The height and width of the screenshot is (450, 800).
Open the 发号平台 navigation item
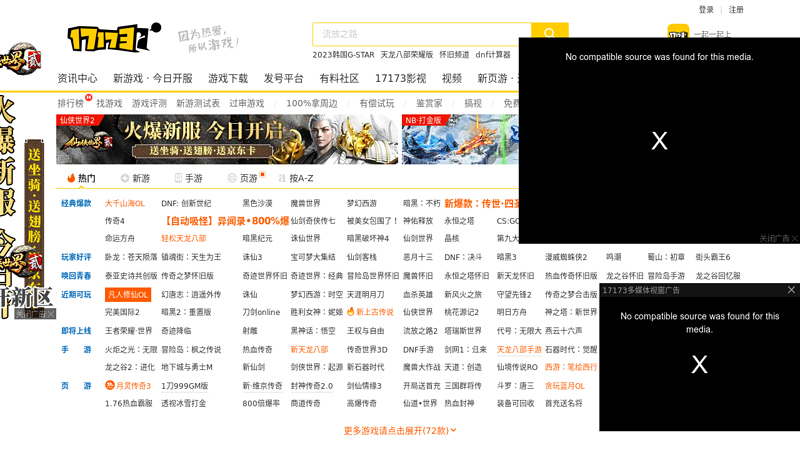coord(283,78)
